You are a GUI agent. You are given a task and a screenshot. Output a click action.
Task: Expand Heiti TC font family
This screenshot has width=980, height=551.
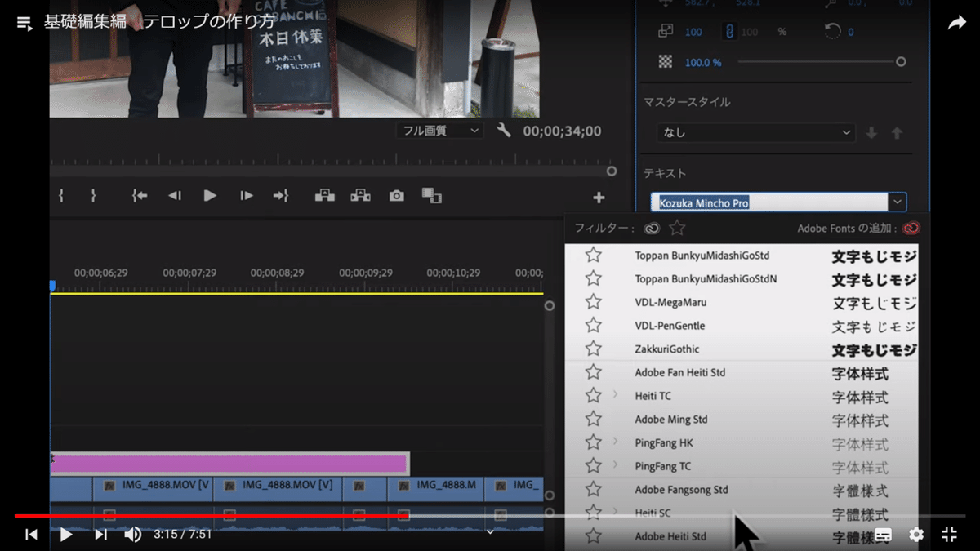(616, 395)
